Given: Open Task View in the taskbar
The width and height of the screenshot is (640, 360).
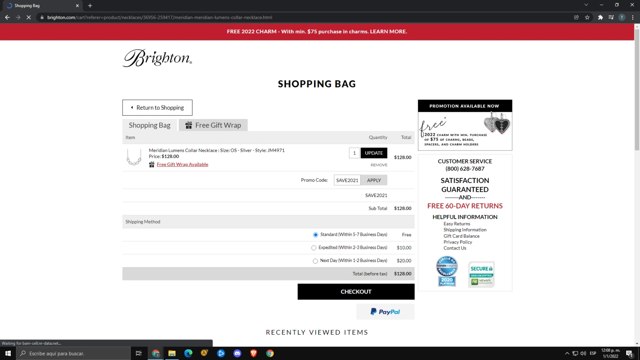Looking at the screenshot, I should [138, 353].
